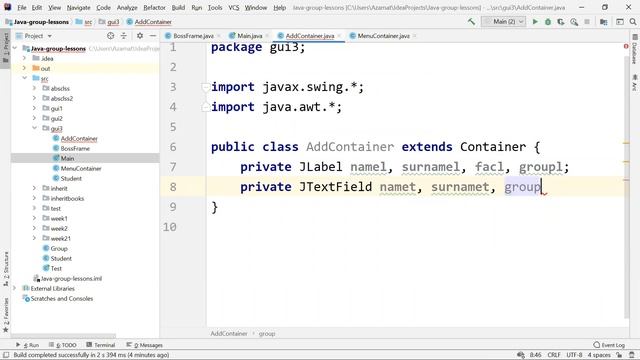Toggle the 1: Project tool window tab
The image size is (640, 360).
coord(6,48)
